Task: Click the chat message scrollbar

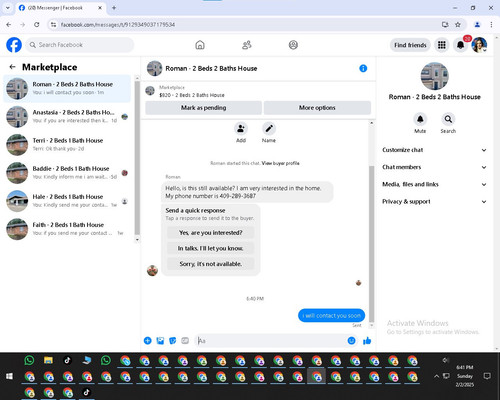Action: 371,243
